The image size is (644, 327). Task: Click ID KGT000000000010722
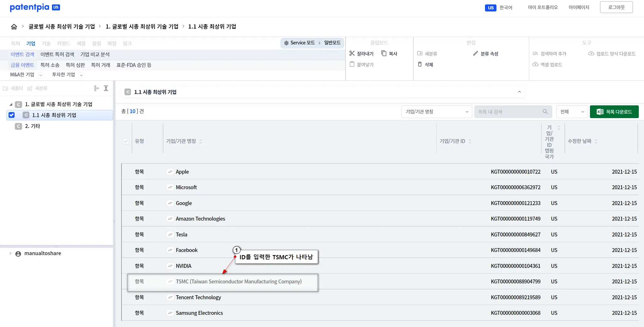tap(516, 172)
